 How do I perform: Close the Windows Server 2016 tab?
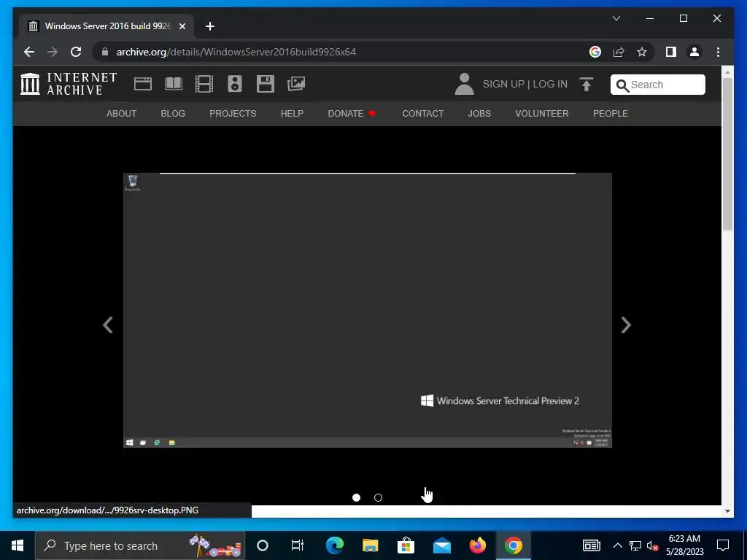click(x=182, y=26)
